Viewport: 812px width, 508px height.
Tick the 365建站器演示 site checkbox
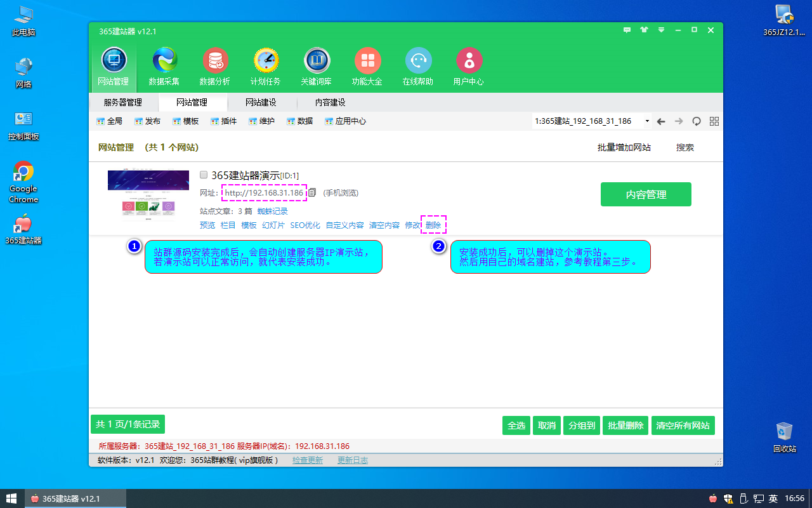pyautogui.click(x=204, y=175)
